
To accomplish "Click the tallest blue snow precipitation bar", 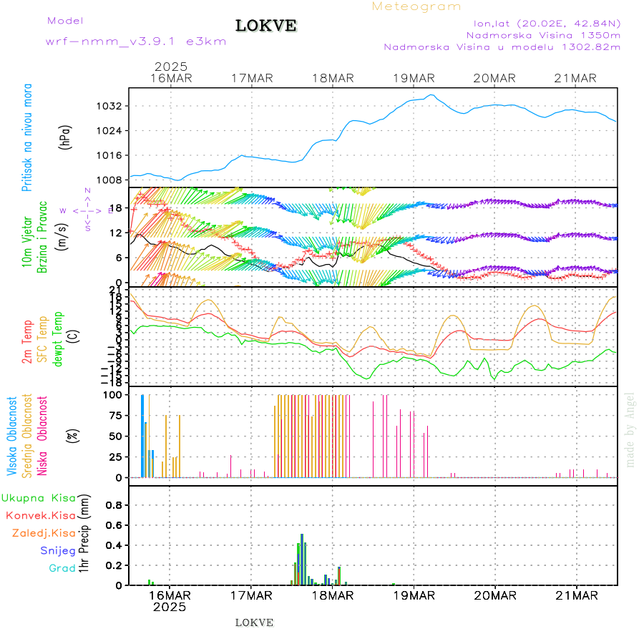I will 302,559.
